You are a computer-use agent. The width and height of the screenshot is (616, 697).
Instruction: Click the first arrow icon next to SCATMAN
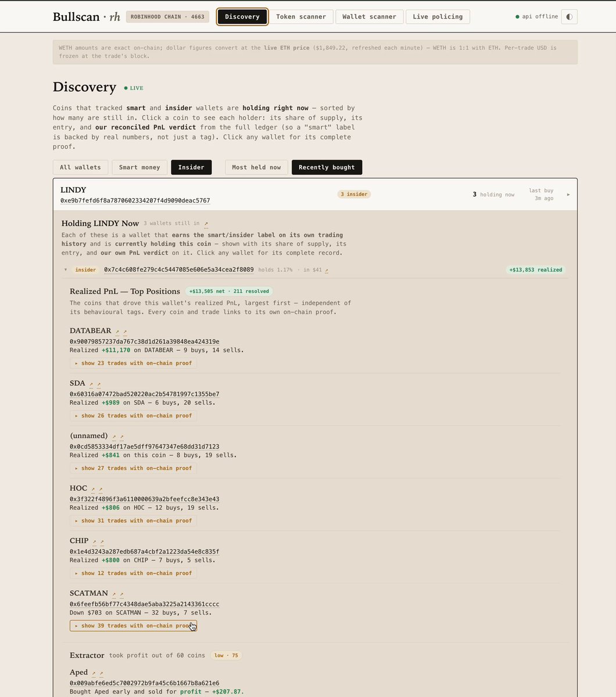point(114,594)
